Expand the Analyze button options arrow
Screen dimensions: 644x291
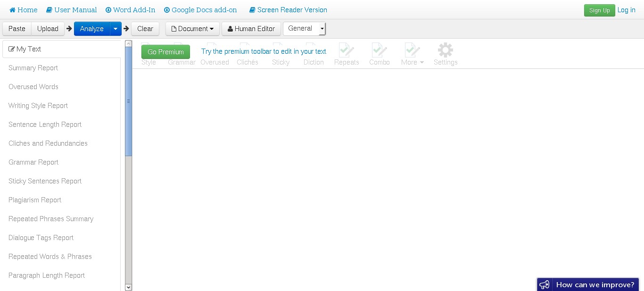(x=116, y=28)
